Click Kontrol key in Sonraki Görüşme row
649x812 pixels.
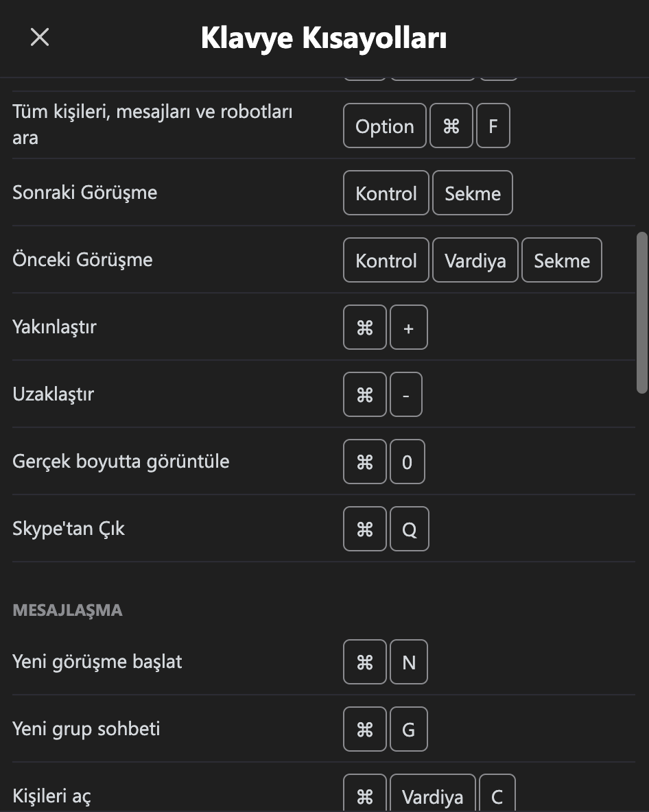(x=386, y=193)
